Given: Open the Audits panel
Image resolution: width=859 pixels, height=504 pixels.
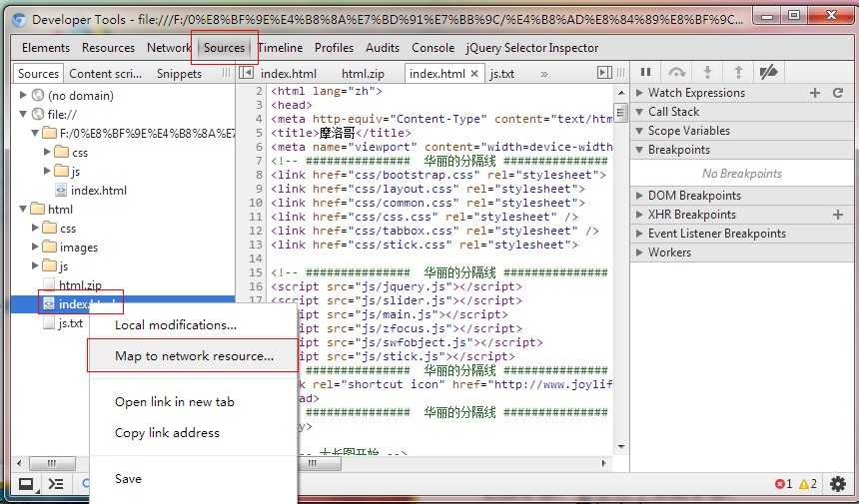Looking at the screenshot, I should click(x=383, y=48).
